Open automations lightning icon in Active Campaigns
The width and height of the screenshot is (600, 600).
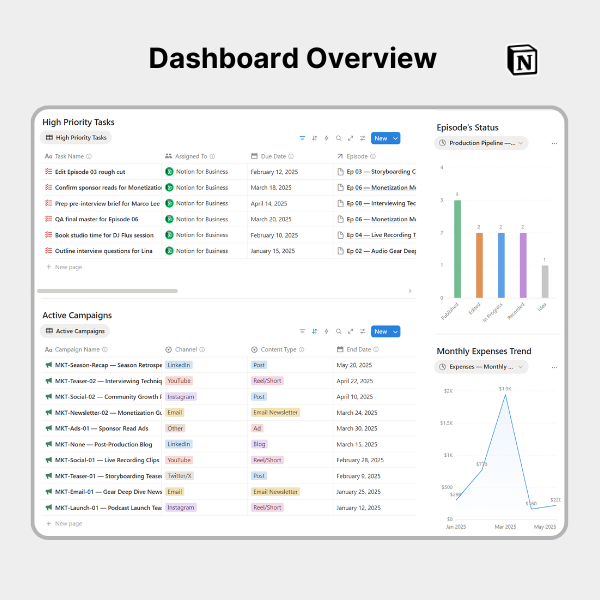(x=326, y=331)
